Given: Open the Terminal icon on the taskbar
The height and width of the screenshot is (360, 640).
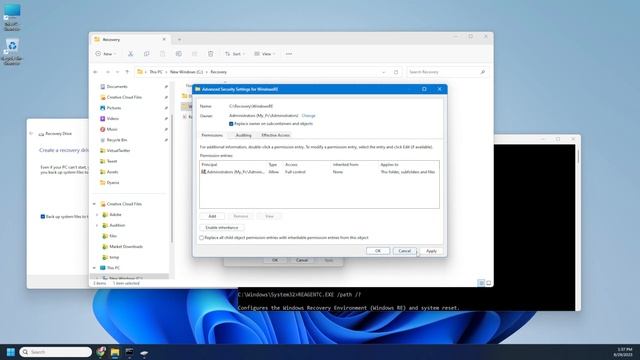Looking at the screenshot, I should [x=129, y=352].
